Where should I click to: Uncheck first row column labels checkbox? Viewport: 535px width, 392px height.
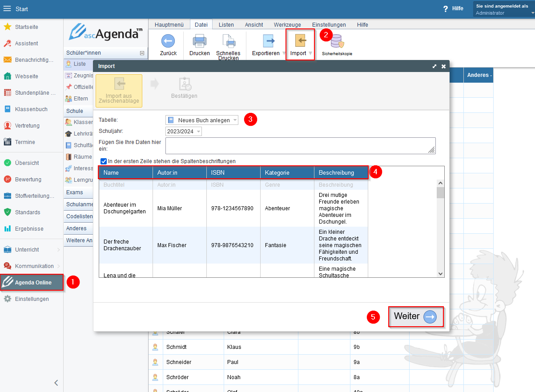[104, 161]
